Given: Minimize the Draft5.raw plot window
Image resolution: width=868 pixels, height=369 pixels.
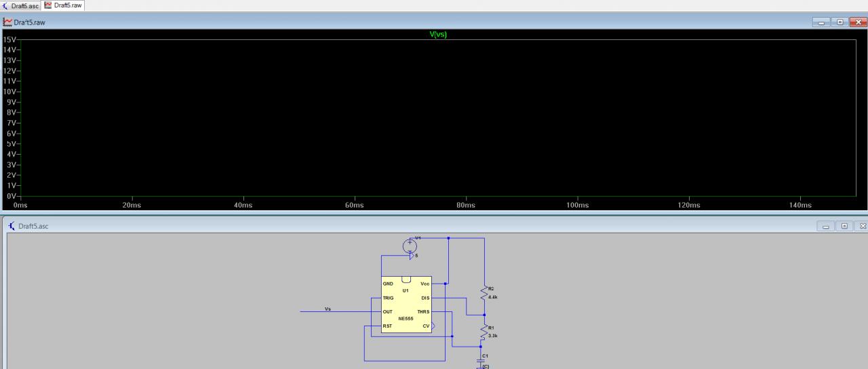Looking at the screenshot, I should pyautogui.click(x=821, y=22).
